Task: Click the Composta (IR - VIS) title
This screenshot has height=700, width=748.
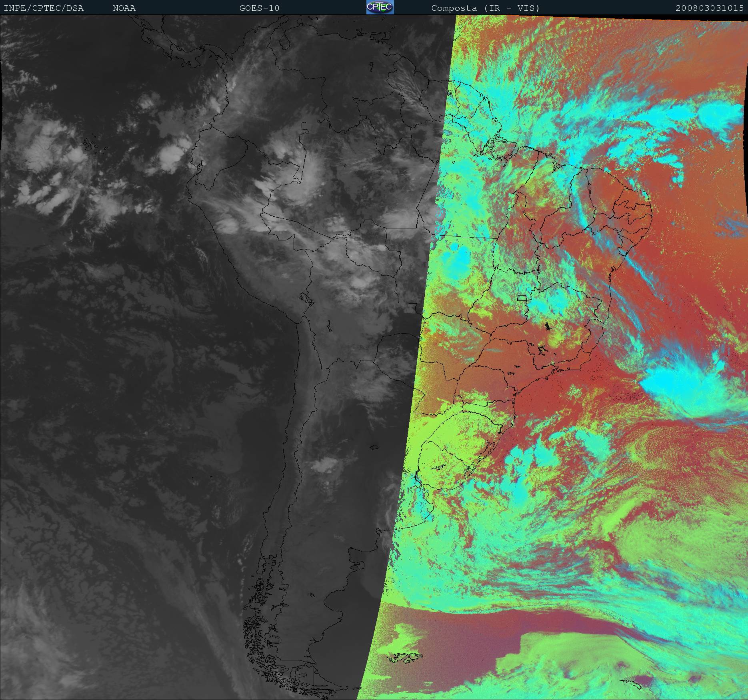Action: point(485,8)
